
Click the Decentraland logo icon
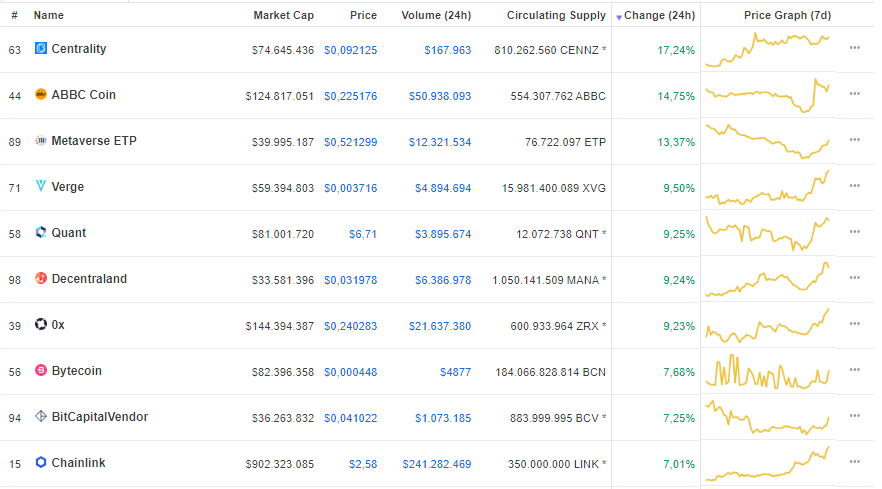pyautogui.click(x=40, y=279)
